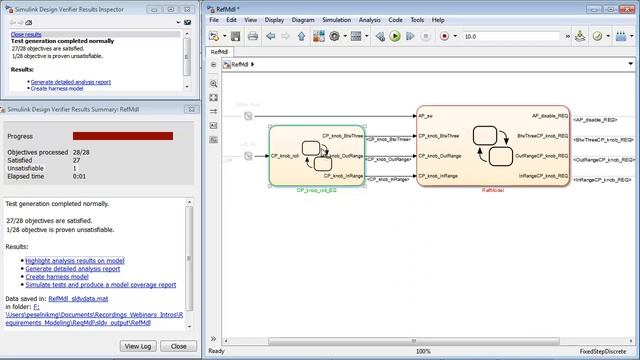This screenshot has height=360, width=640.
Task: Step the simulation forward
Action: [410, 36]
